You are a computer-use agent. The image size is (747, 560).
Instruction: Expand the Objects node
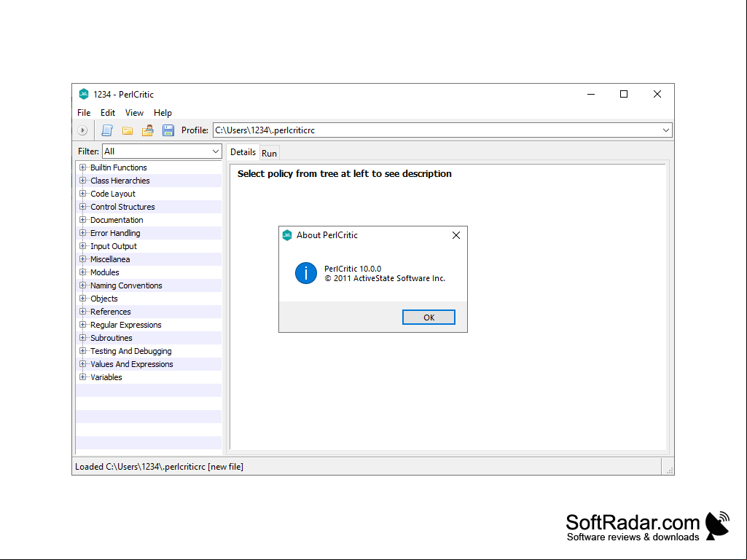click(83, 299)
